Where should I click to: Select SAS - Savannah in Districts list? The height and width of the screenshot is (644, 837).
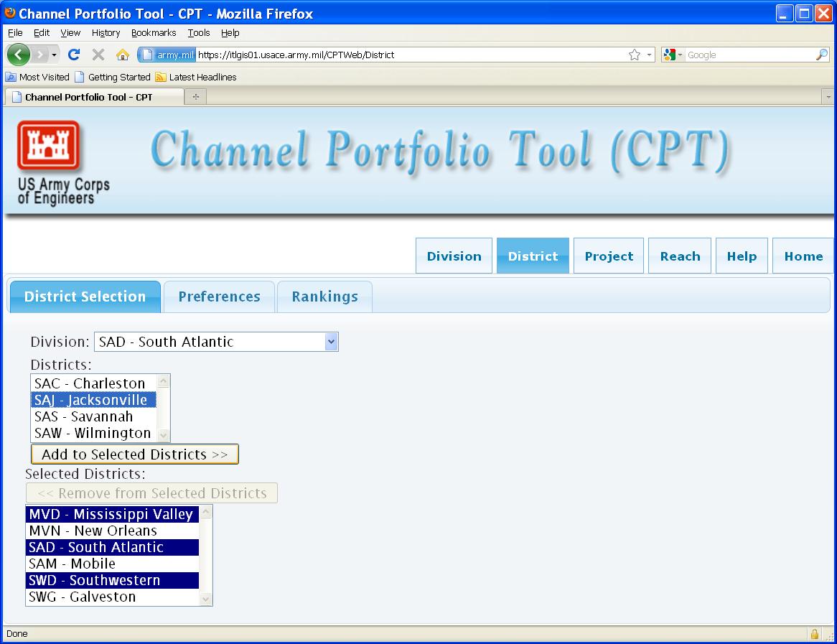94,416
